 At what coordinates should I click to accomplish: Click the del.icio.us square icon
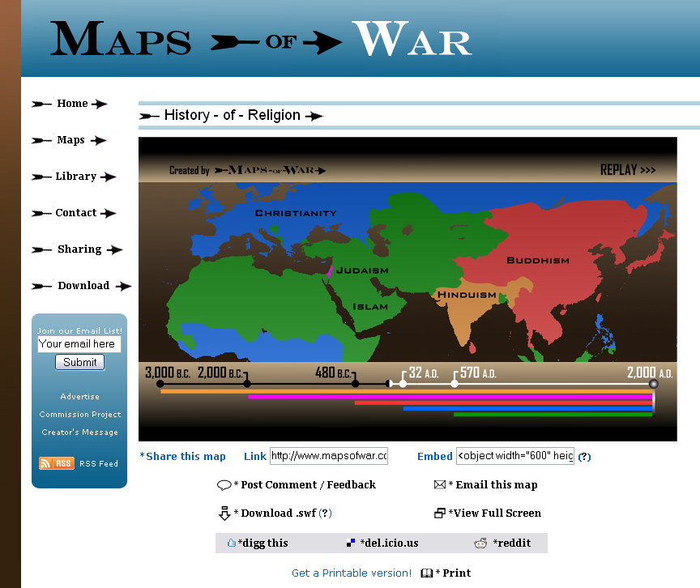(351, 543)
